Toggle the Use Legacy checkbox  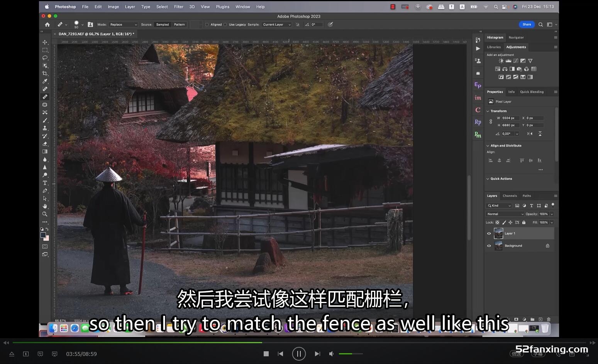(225, 24)
